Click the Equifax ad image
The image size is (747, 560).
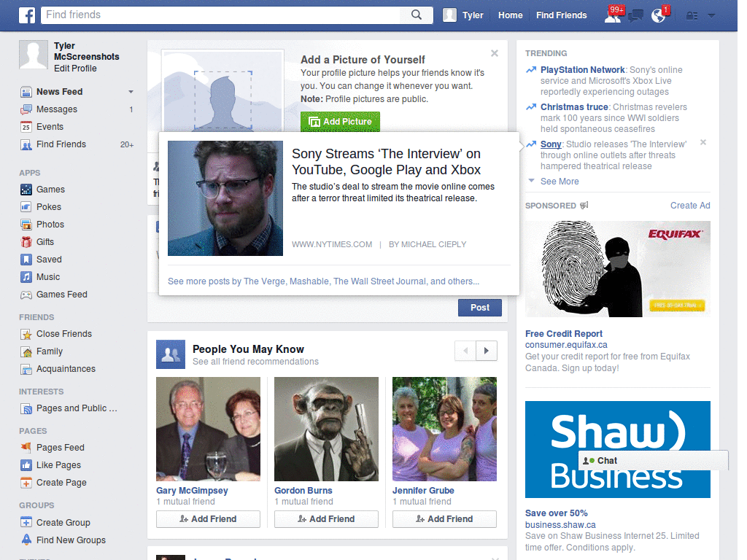point(617,269)
